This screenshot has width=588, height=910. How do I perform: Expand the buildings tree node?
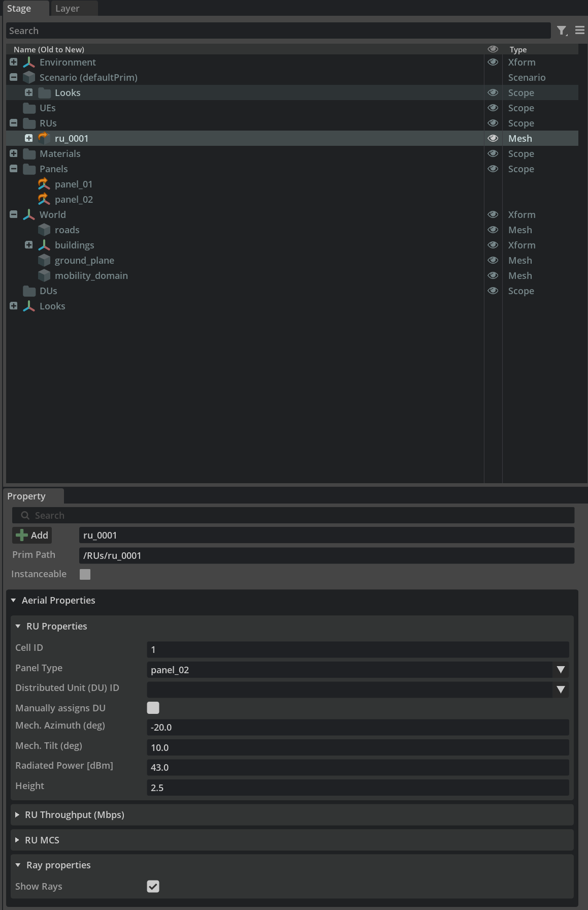tap(29, 245)
